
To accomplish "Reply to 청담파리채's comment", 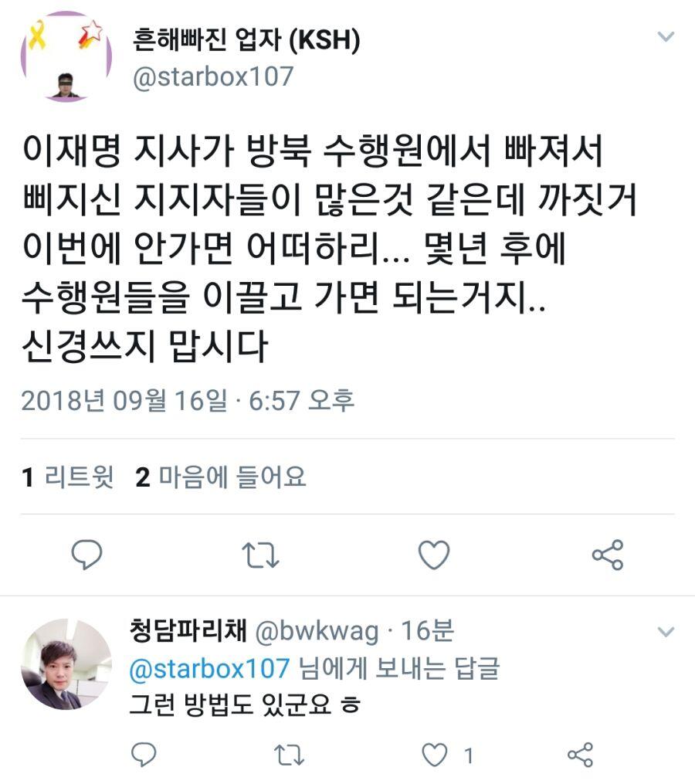I will point(144,755).
